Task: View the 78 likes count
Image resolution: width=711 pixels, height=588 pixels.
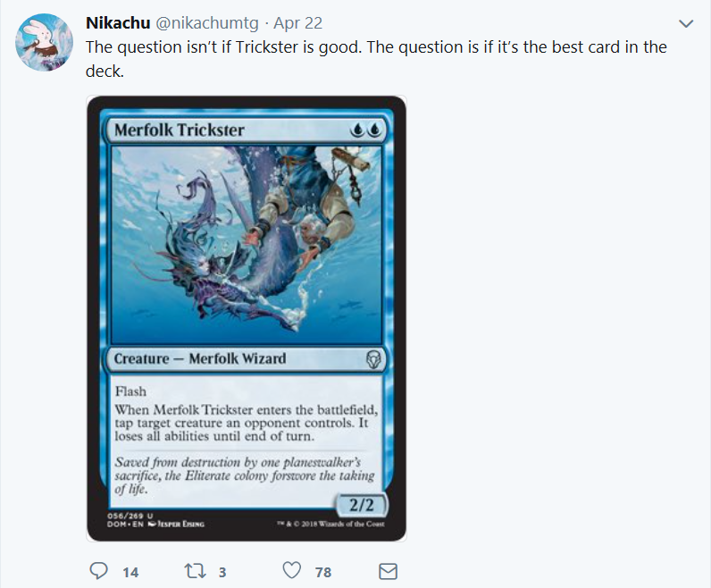Action: click(323, 572)
